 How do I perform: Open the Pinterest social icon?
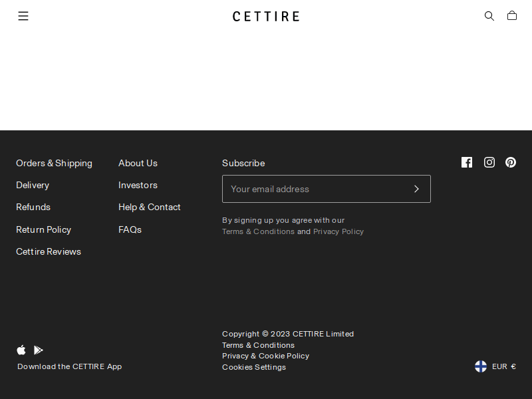(511, 162)
